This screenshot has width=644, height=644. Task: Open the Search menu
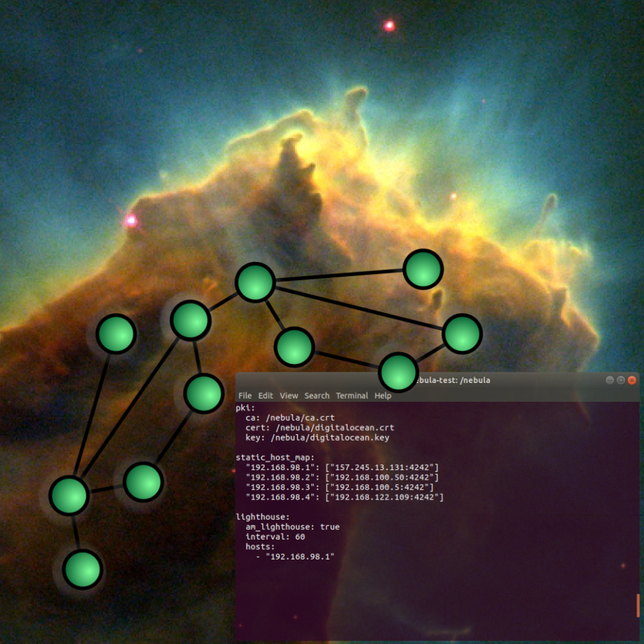click(x=317, y=395)
